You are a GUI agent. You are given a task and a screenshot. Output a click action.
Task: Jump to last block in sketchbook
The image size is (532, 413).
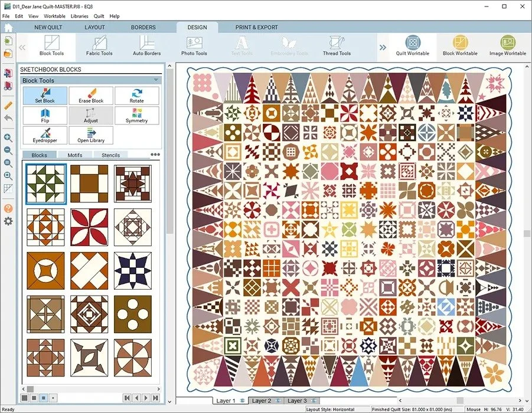pos(156,398)
